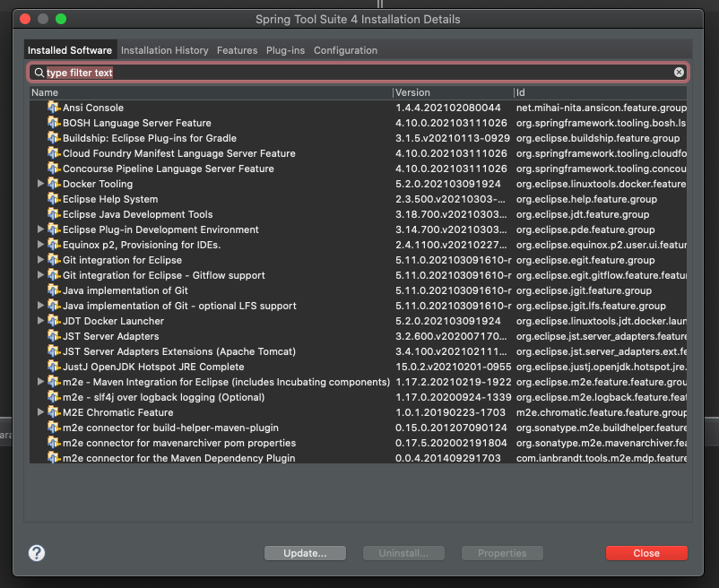Click the Equinox p2 Provisioning feature icon
Screen dimensions: 719x588
pos(54,245)
